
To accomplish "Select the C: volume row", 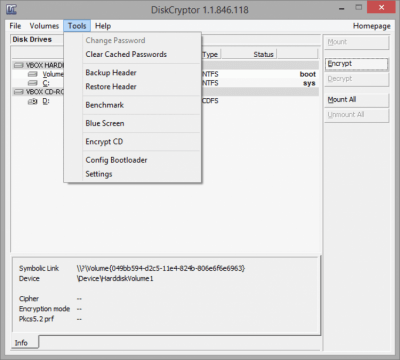I will 165,83.
